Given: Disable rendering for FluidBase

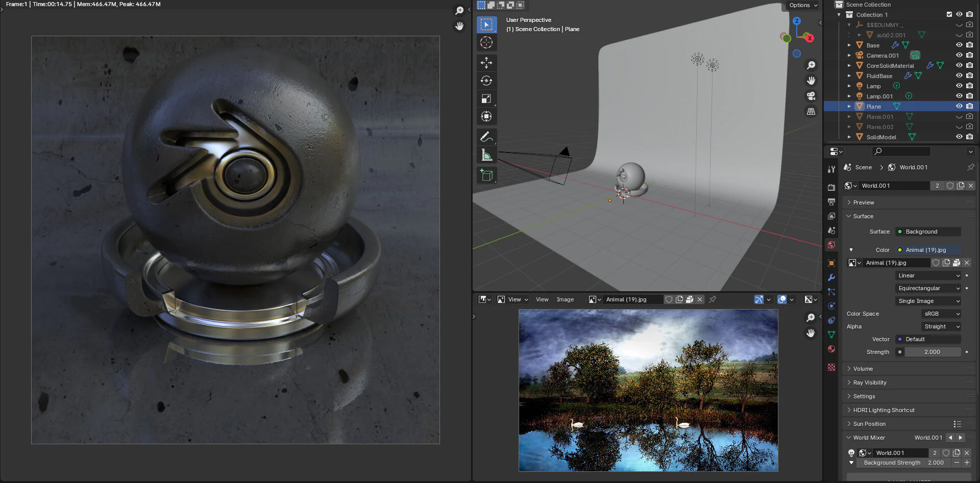Looking at the screenshot, I should 969,75.
